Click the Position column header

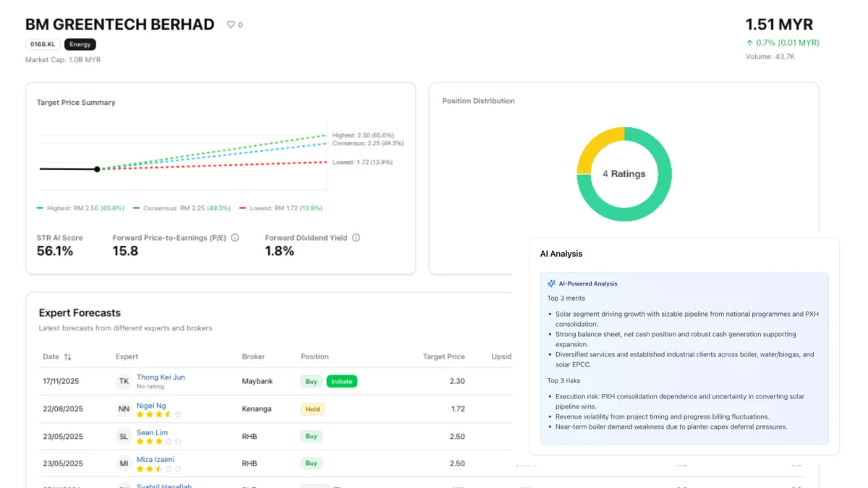315,356
